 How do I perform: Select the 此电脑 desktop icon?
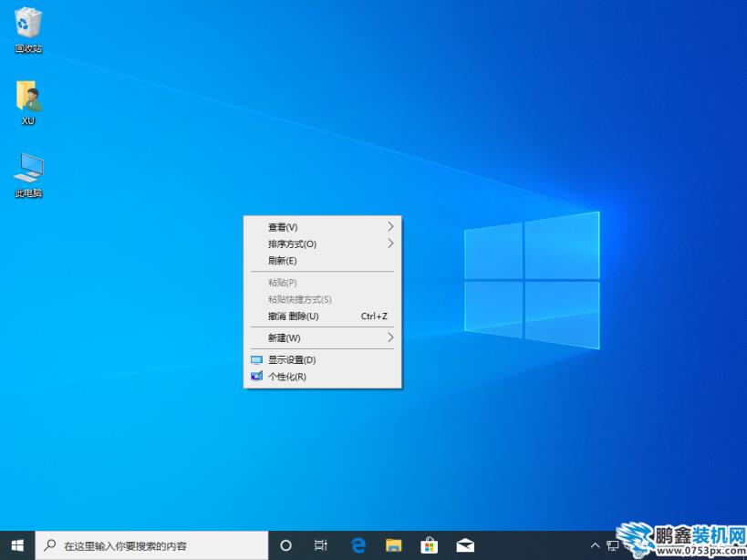[x=28, y=175]
